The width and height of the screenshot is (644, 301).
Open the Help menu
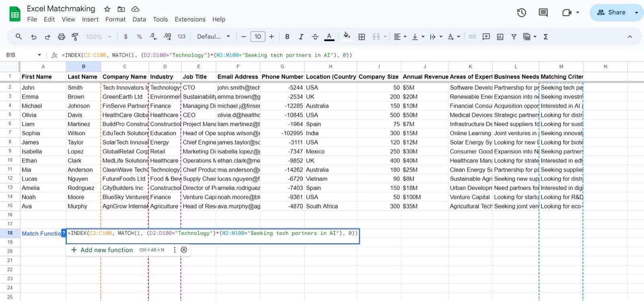[x=219, y=19]
